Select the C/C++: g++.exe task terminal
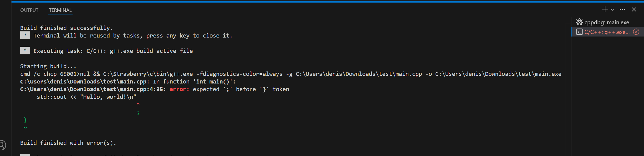Viewport: 644px width, 156px height. pos(607,32)
